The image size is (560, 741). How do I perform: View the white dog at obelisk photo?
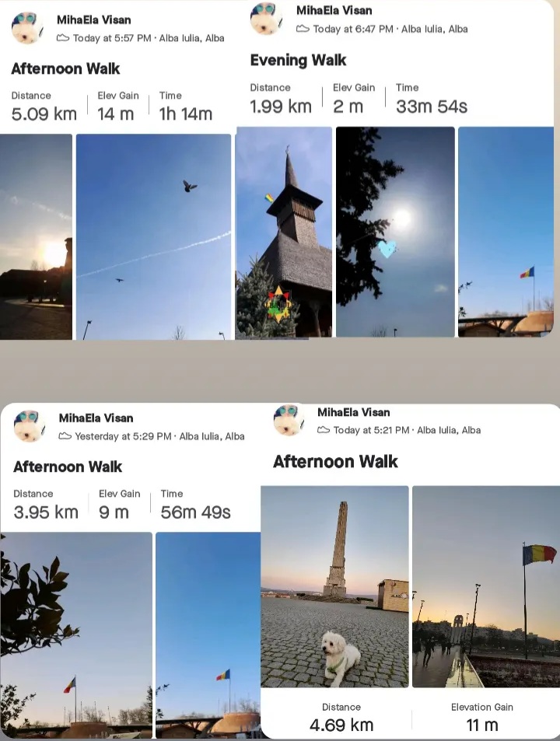click(334, 586)
